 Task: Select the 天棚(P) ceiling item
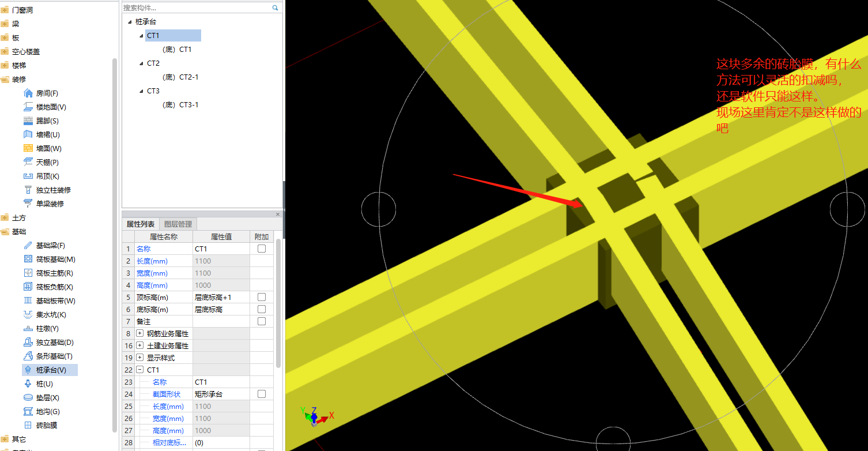40,163
